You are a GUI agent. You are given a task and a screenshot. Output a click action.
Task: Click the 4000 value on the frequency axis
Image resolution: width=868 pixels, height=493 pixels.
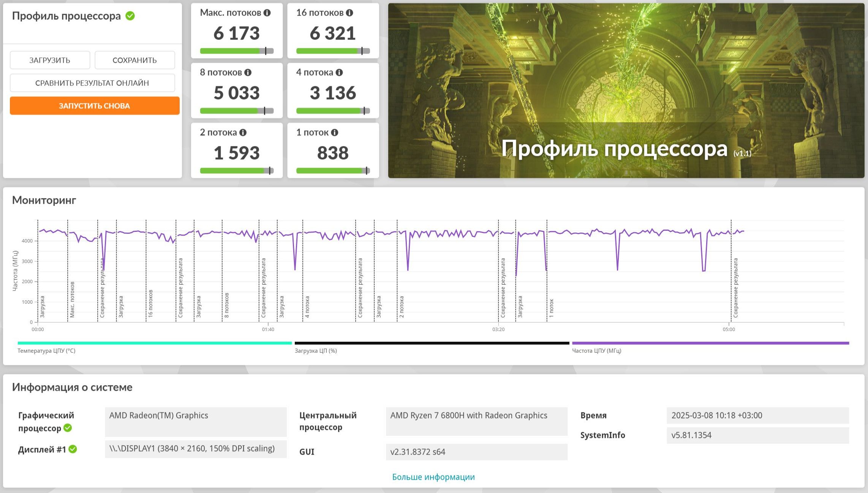coord(27,241)
